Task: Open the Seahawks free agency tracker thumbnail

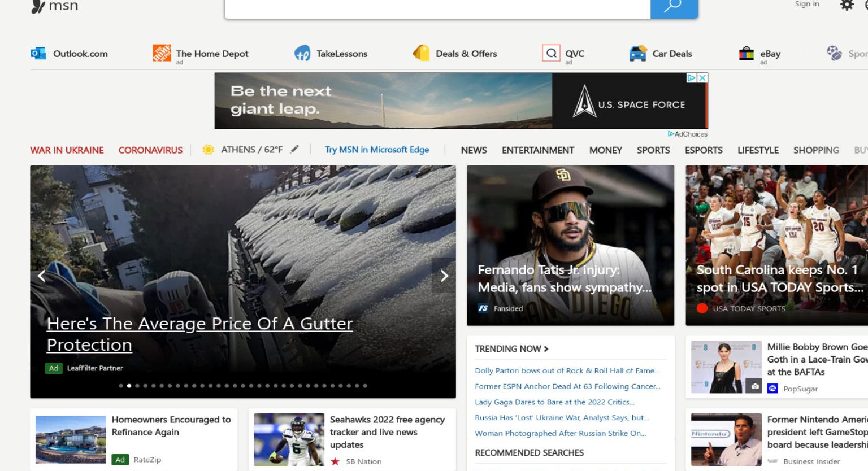Action: click(x=289, y=439)
